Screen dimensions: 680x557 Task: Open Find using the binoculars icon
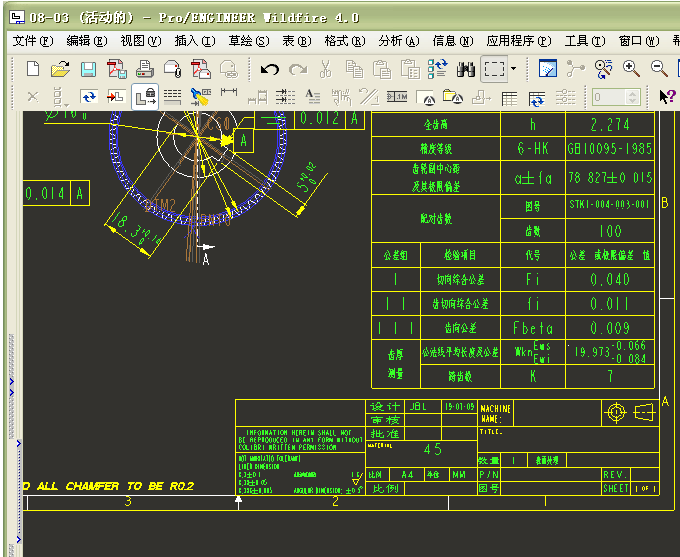(466, 69)
